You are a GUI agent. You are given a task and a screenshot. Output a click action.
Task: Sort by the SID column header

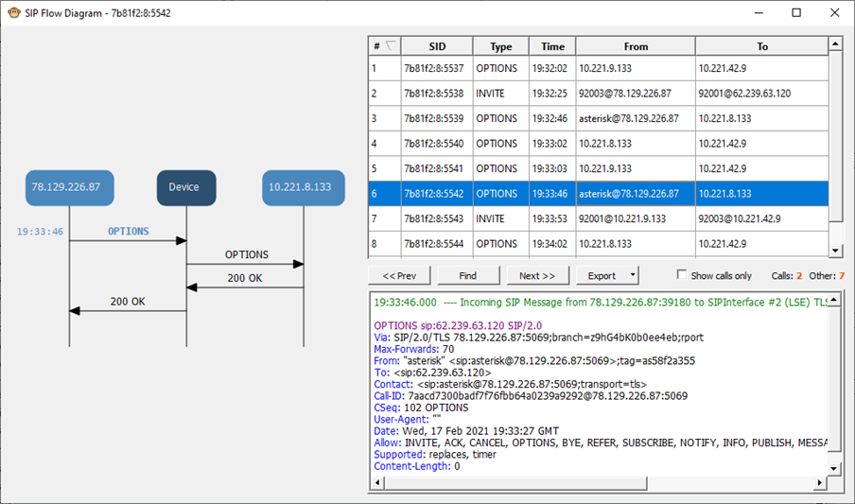[437, 46]
